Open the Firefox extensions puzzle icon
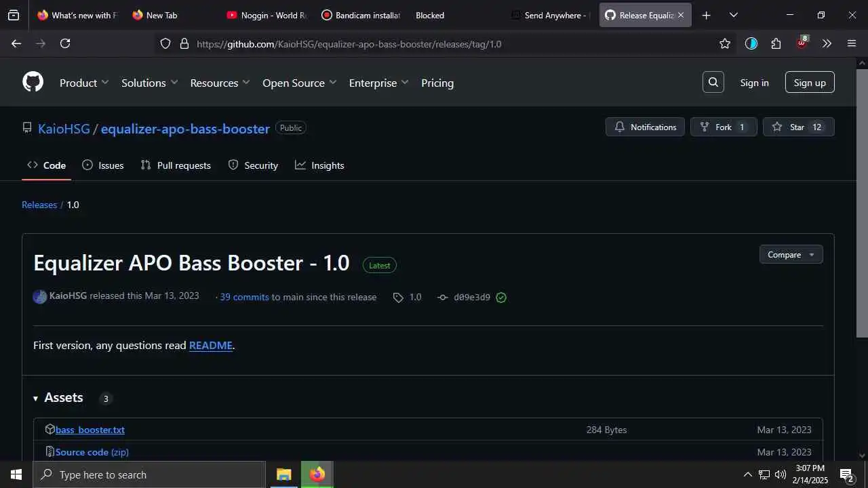The width and height of the screenshot is (868, 488). (x=776, y=43)
